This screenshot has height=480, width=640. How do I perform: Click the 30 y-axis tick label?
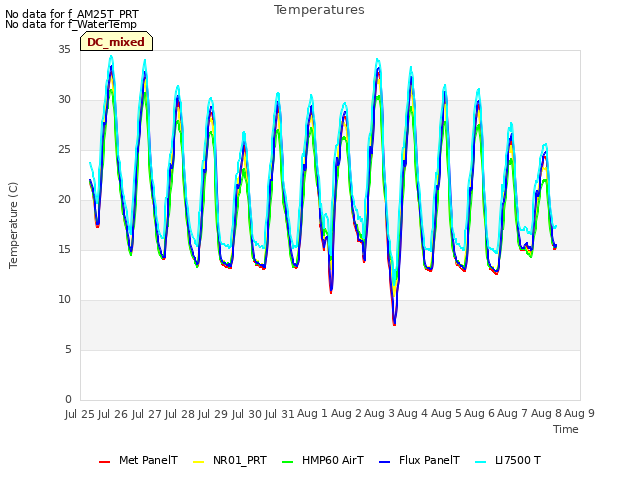click(64, 100)
